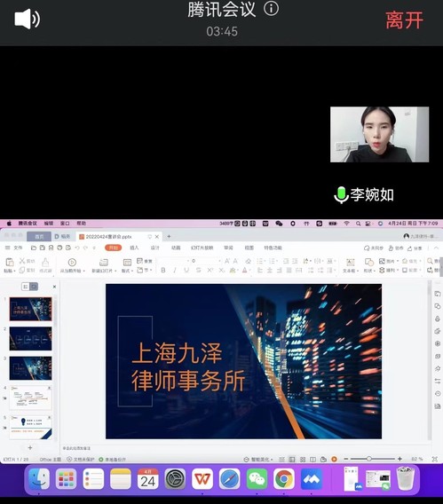Open the meeting info icon
Viewport: 443px width, 504px height.
[271, 9]
